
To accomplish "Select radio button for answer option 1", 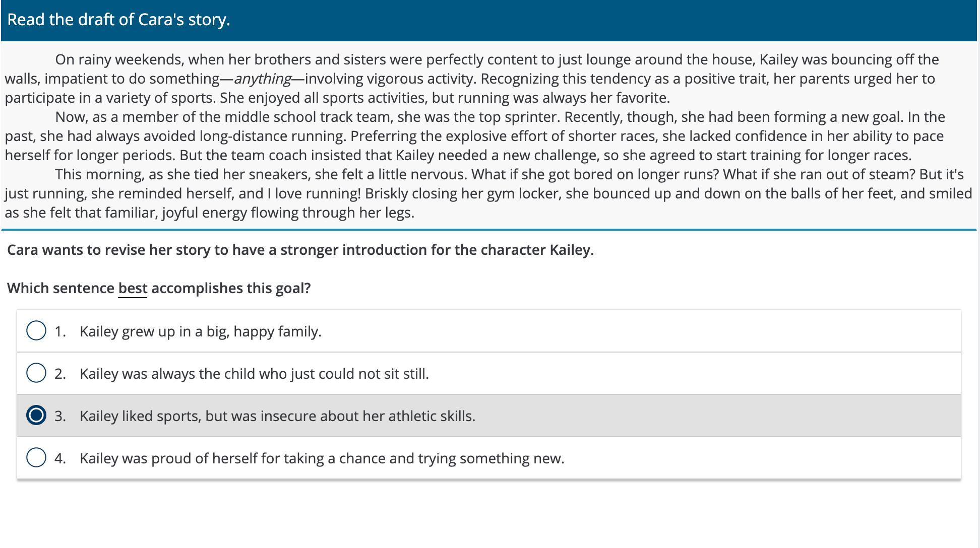I will (36, 331).
